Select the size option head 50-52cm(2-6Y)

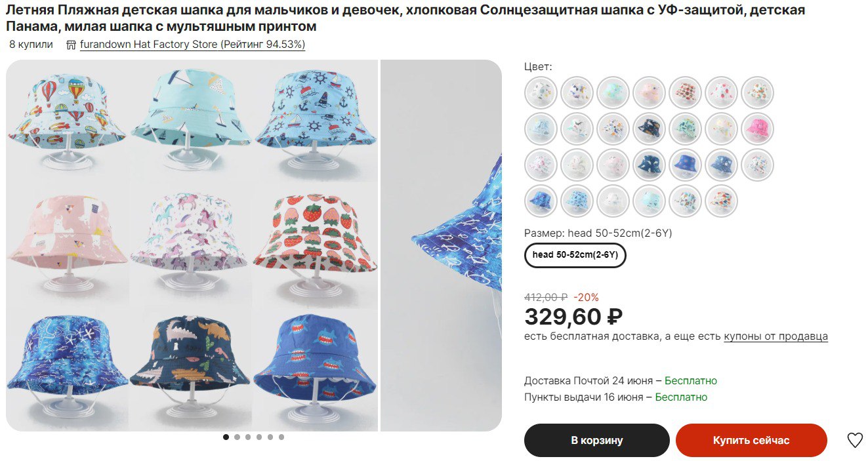pos(575,255)
